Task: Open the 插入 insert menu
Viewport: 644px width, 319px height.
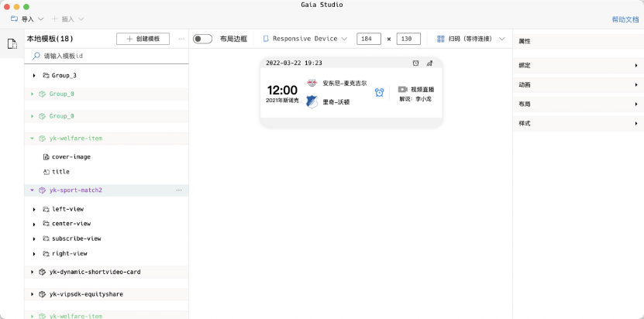Action: [67, 19]
